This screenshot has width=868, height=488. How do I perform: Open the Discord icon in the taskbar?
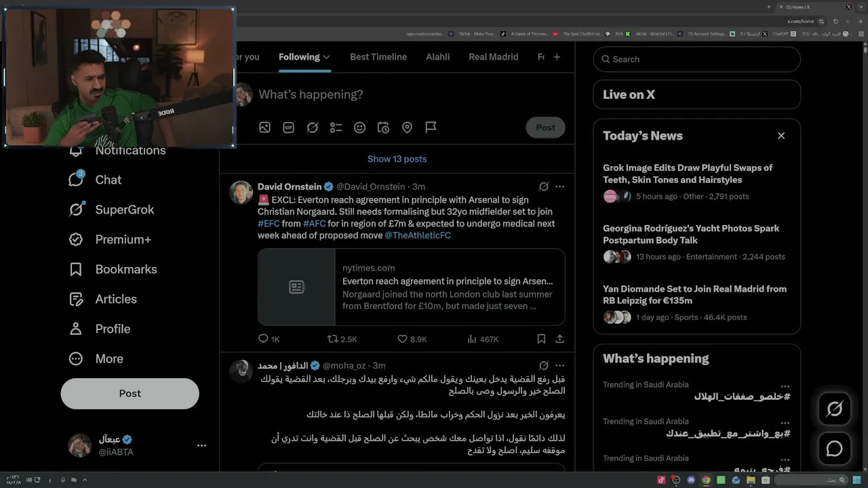click(x=691, y=480)
